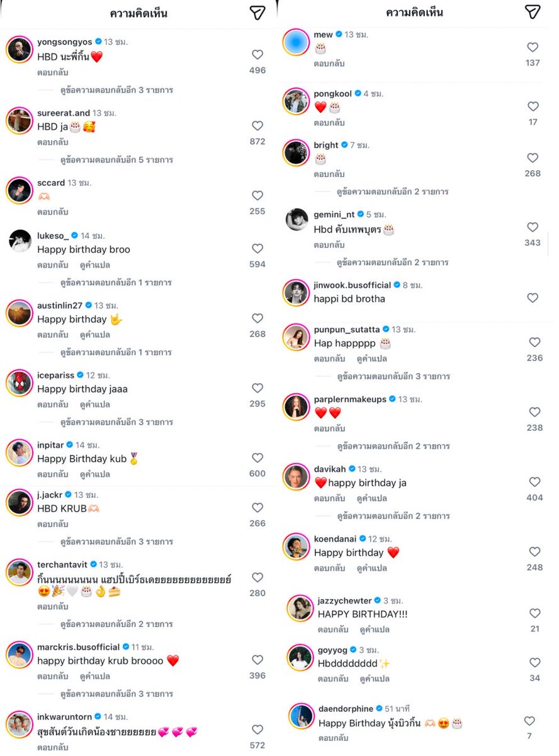Open username pongkool's profile
The width and height of the screenshot is (559, 756).
(332, 93)
